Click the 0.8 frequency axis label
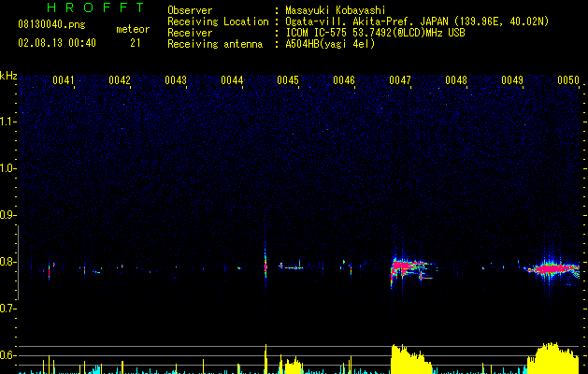The height and width of the screenshot is (374, 588). (x=7, y=262)
